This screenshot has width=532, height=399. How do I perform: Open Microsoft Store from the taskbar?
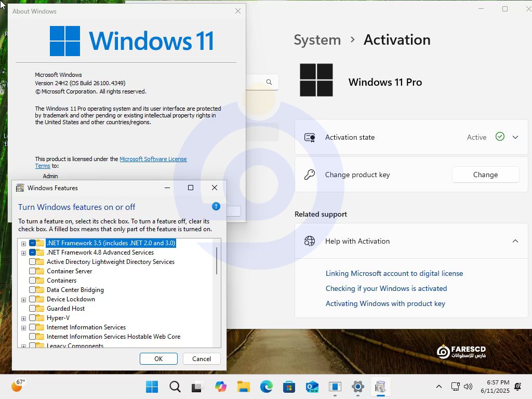pos(289,387)
